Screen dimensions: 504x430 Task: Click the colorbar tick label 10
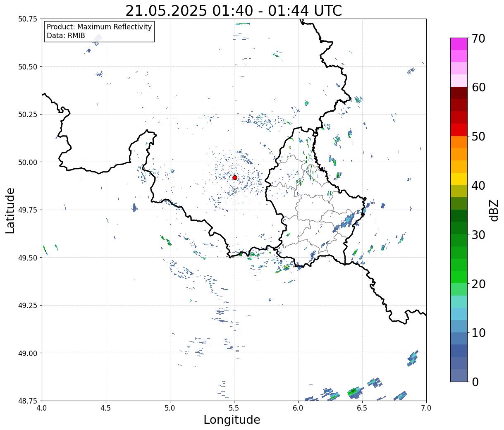click(478, 333)
